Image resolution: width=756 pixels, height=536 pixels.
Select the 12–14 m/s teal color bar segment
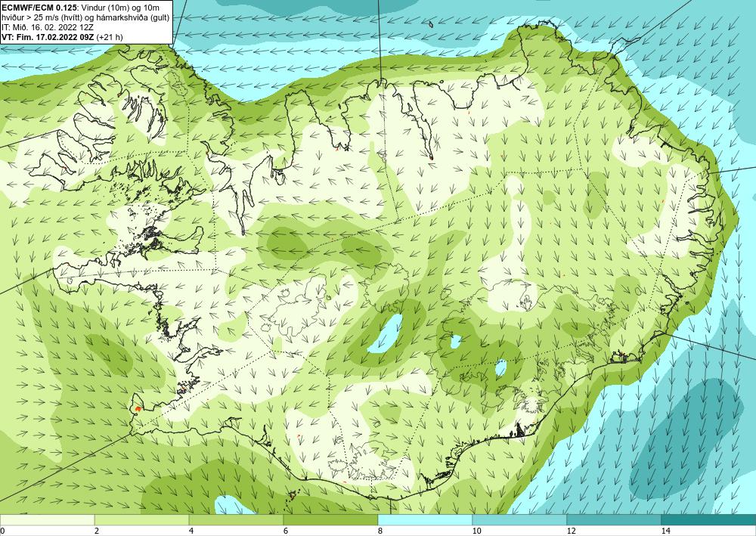[x=614, y=519]
